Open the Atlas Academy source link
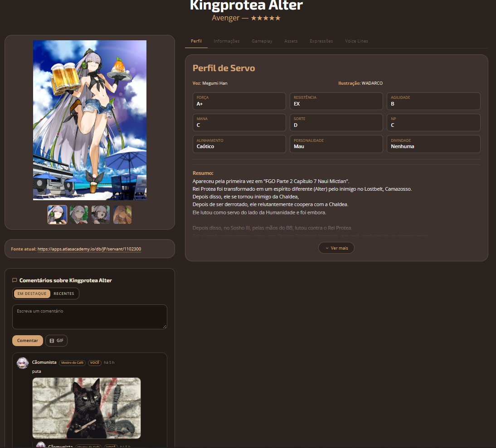The width and height of the screenshot is (496, 448). coord(89,249)
